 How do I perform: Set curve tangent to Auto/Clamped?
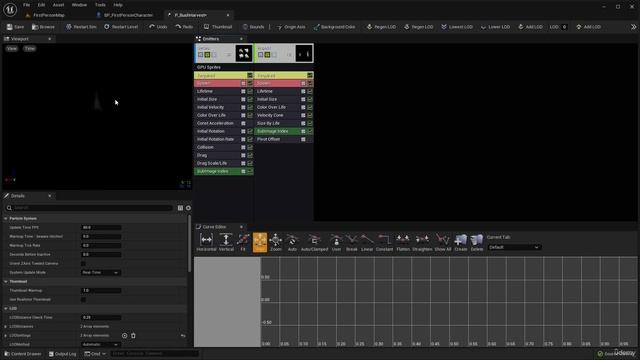[x=314, y=242]
